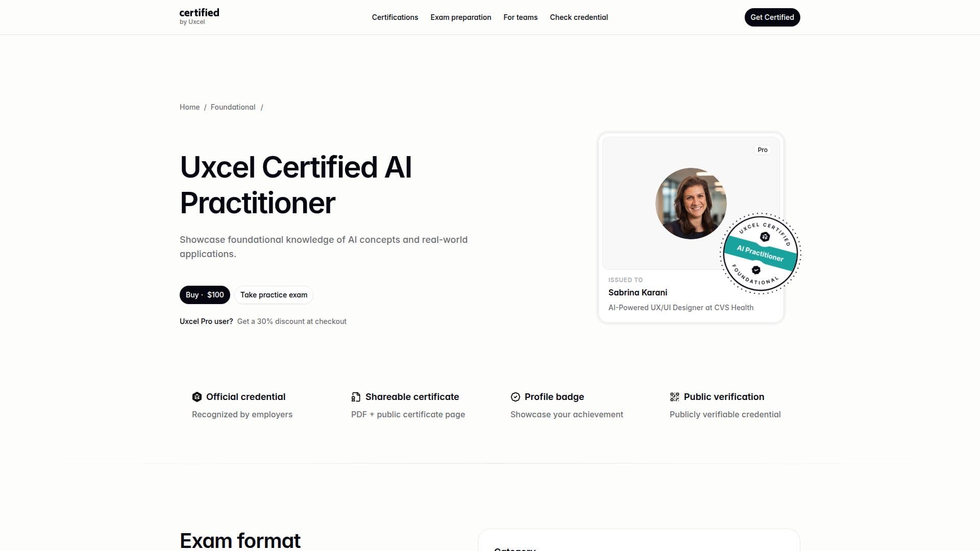Click the Shareable certificate heading
Screen dimensions: 980x551
click(x=412, y=397)
